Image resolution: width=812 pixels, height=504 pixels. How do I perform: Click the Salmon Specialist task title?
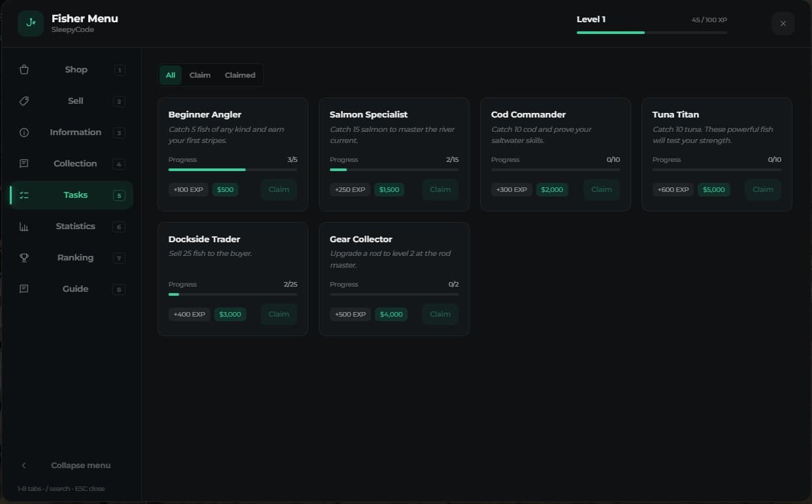(368, 114)
